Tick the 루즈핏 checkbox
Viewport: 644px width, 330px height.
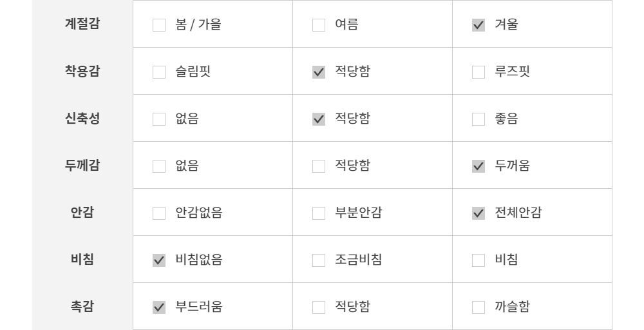pyautogui.click(x=478, y=72)
